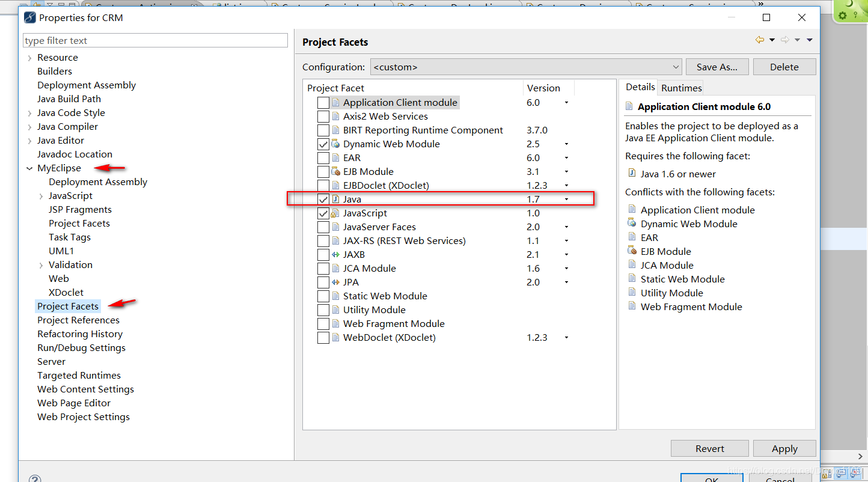Enable the JavaServer Faces checkbox

click(x=323, y=227)
